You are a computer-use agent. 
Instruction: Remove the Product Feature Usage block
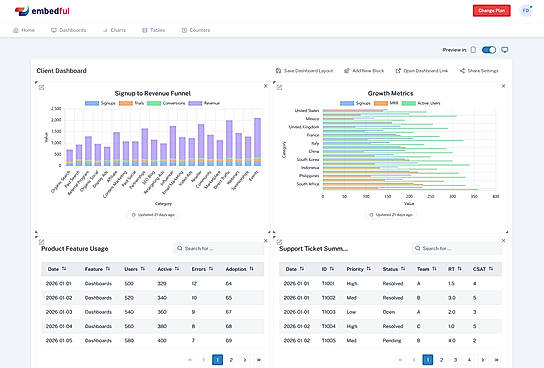266,240
